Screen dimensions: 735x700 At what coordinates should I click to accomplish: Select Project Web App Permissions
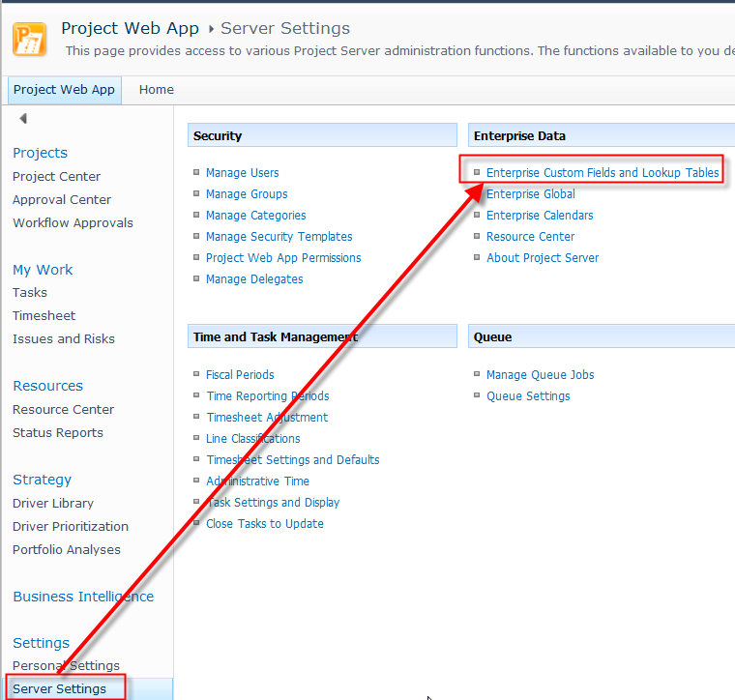tap(283, 258)
